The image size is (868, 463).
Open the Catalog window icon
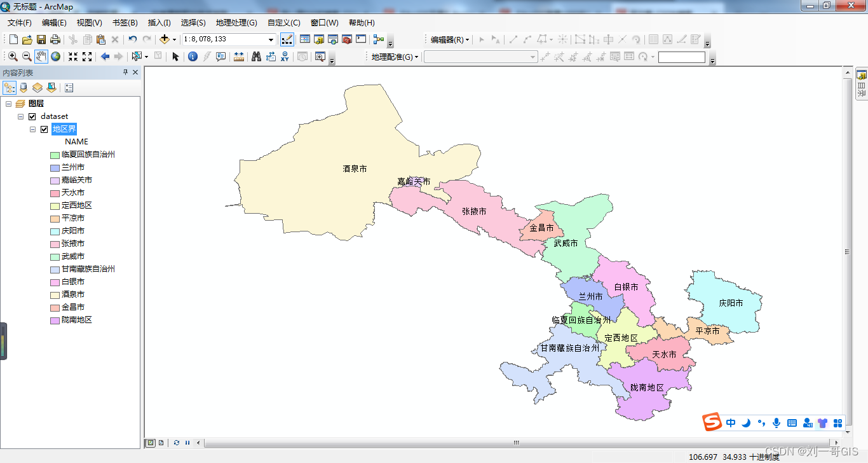pyautogui.click(x=319, y=39)
